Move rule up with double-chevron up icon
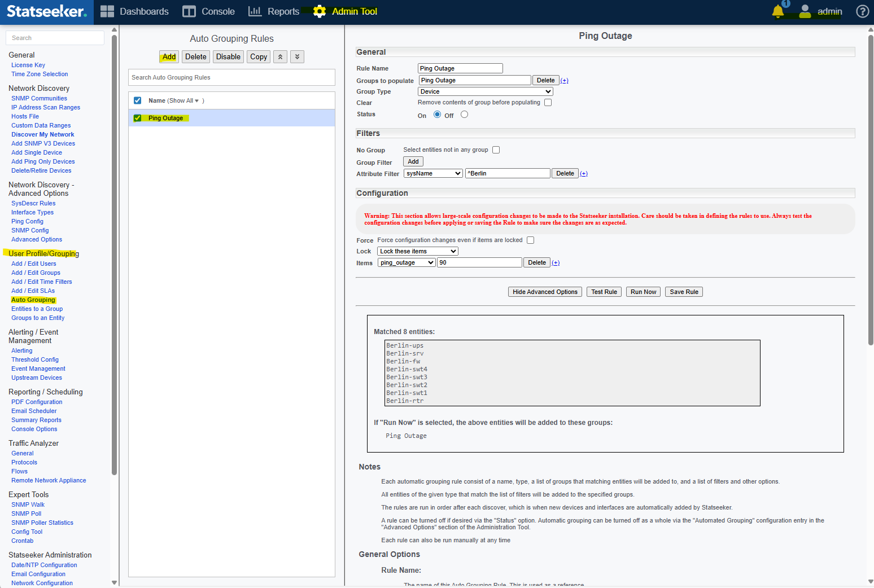The width and height of the screenshot is (874, 588). (280, 56)
